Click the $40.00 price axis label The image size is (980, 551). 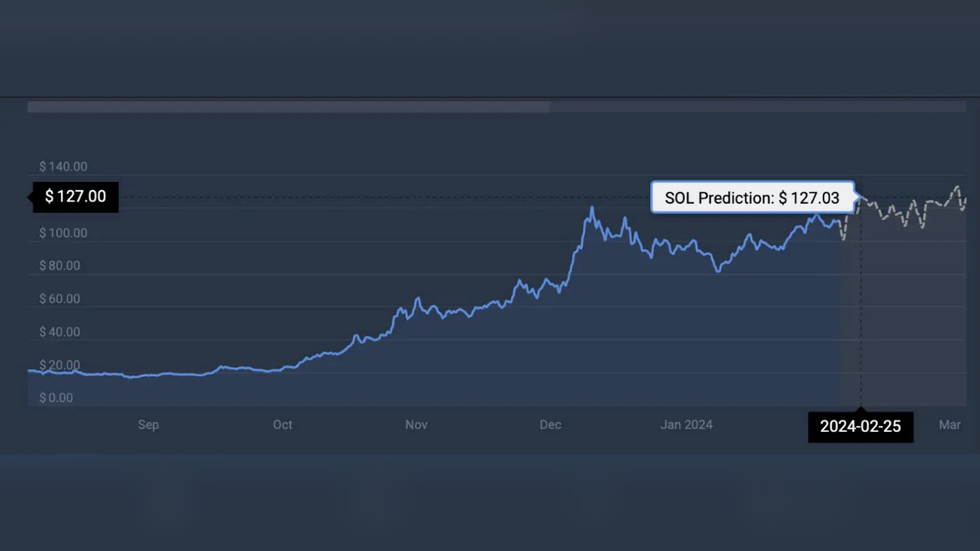pyautogui.click(x=60, y=332)
